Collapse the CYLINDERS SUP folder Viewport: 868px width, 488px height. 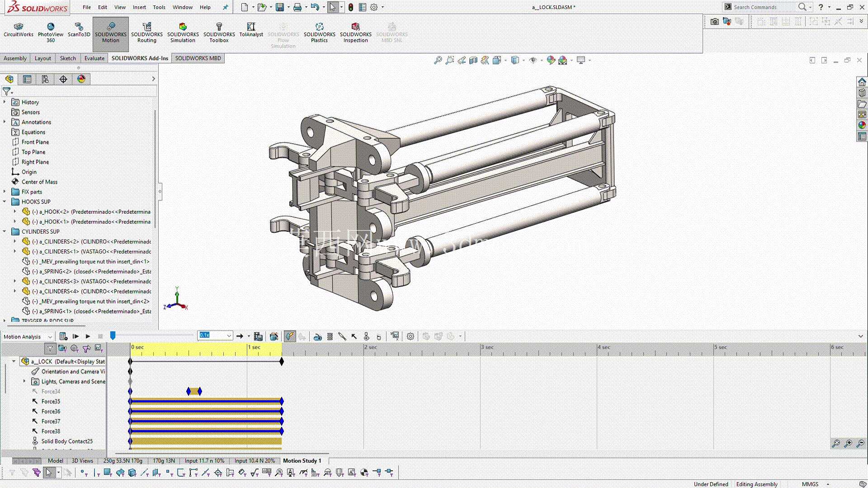click(x=5, y=231)
